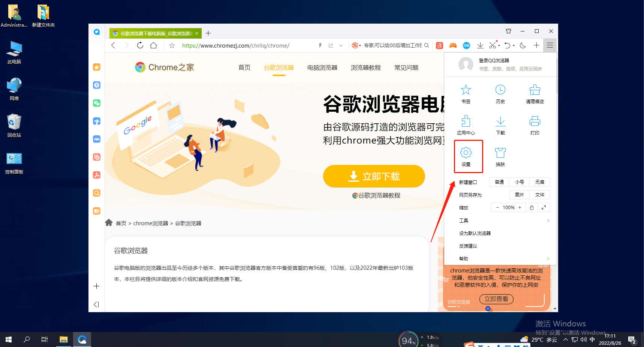Go to 首页 nav tab on site
The image size is (644, 347).
244,67
